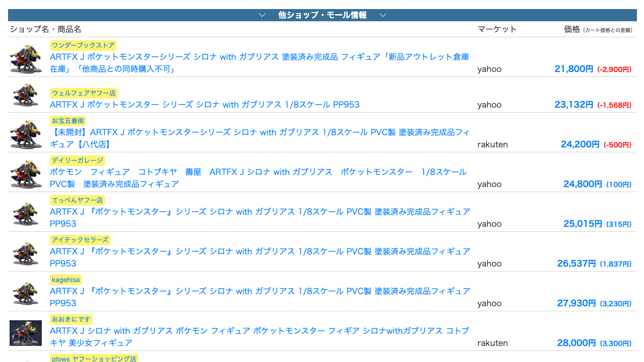Click the 価格 column header
This screenshot has height=362, width=644.
point(572,29)
